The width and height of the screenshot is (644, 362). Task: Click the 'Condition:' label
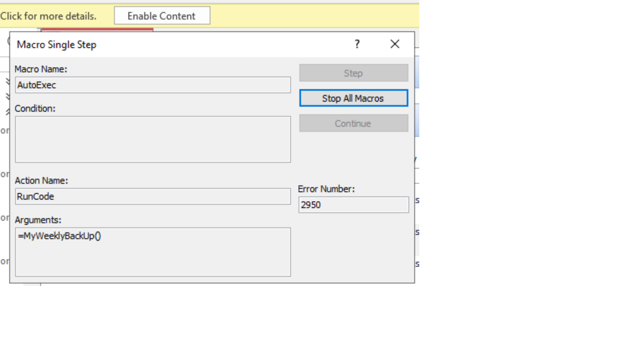35,108
